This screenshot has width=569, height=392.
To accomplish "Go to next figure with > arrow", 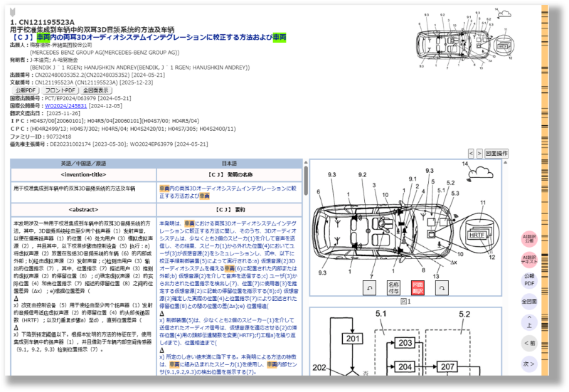I will [x=479, y=153].
